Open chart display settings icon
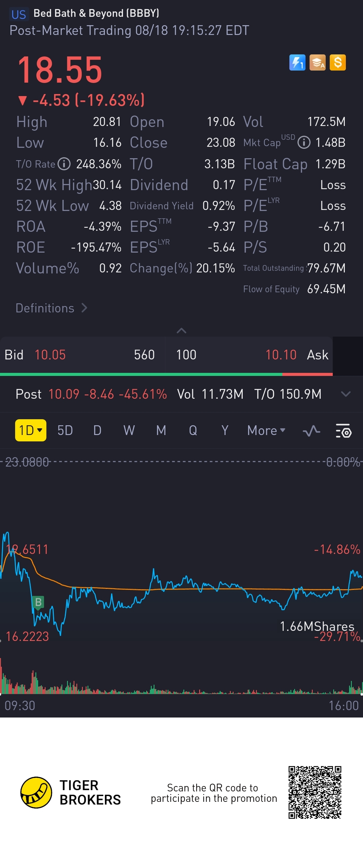This screenshot has width=363, height=868. [344, 431]
